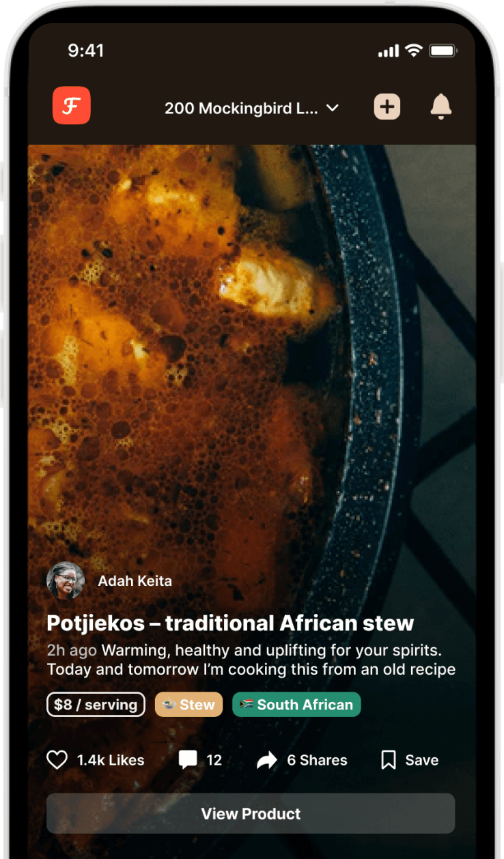
Task: Open Adah Keita's profile photo
Action: tap(66, 581)
